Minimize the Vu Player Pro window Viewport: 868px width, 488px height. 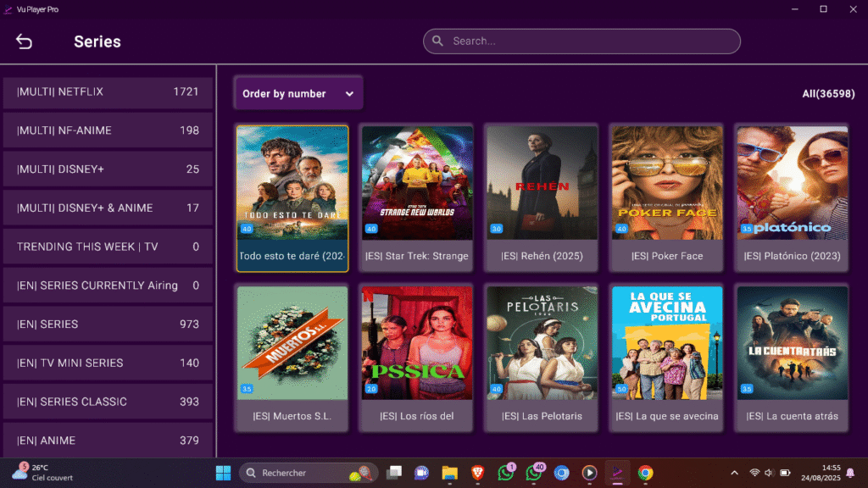795,9
